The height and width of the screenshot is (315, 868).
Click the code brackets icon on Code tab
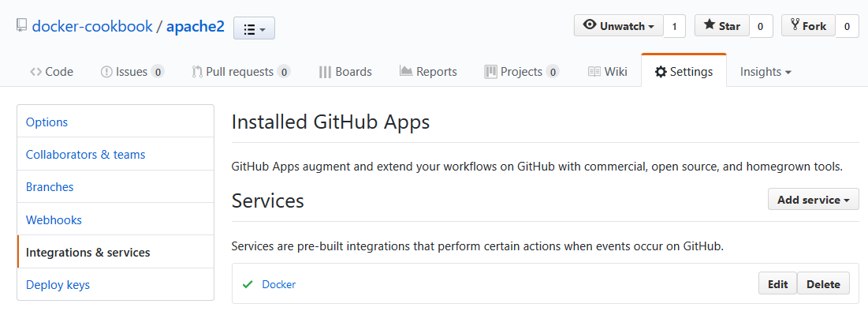pyautogui.click(x=36, y=72)
